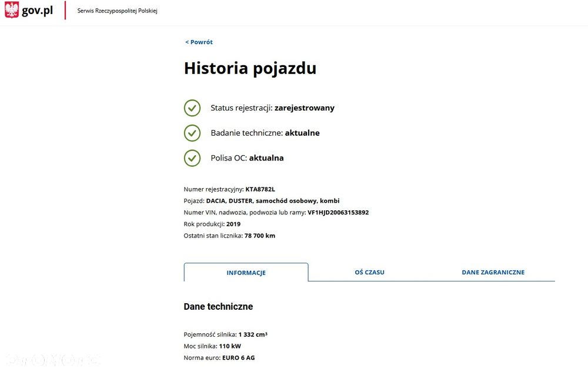This screenshot has width=588, height=372.
Task: Click the Ostatni stan licznika label
Action: click(x=213, y=236)
